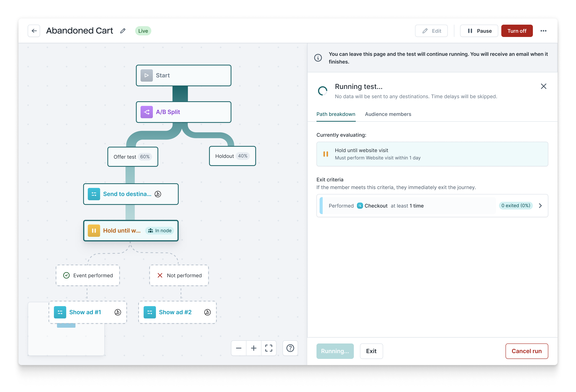Click the zoom in plus icon
This screenshot has width=576, height=392.
pos(254,348)
